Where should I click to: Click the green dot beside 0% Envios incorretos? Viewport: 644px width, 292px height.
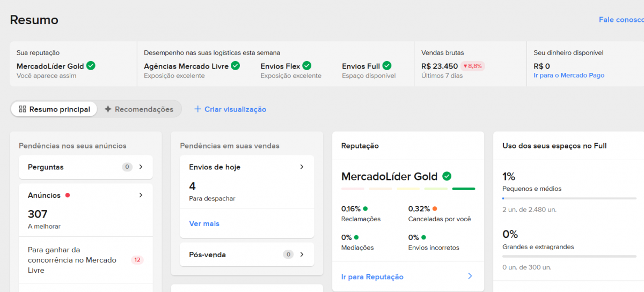(423, 237)
